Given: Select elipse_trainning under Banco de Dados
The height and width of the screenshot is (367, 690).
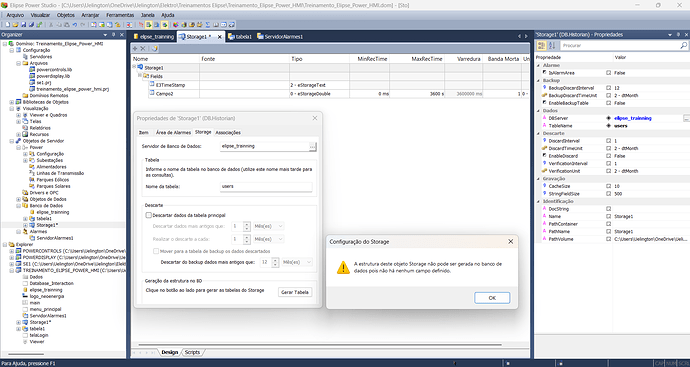Looking at the screenshot, I should [53, 212].
